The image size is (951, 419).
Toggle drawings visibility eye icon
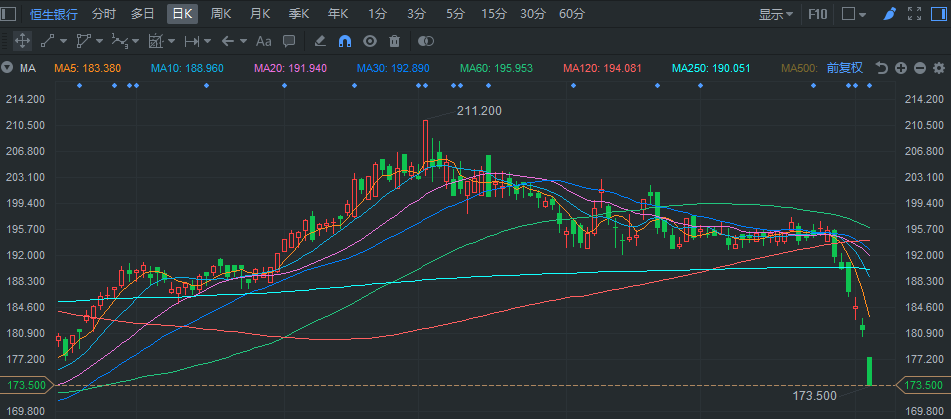point(370,41)
